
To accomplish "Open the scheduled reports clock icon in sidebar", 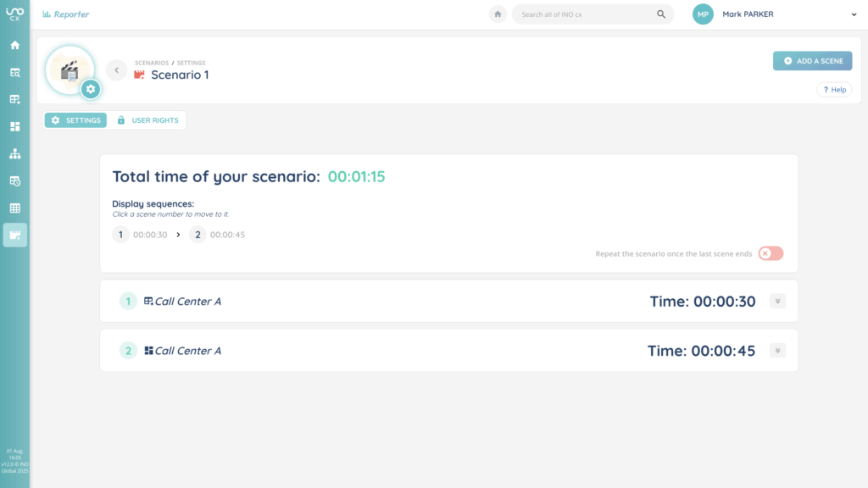I will [x=14, y=180].
